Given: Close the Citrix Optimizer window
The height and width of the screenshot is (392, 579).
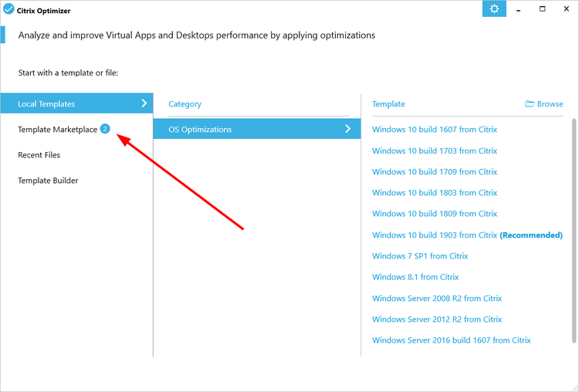Looking at the screenshot, I should click(x=567, y=8).
